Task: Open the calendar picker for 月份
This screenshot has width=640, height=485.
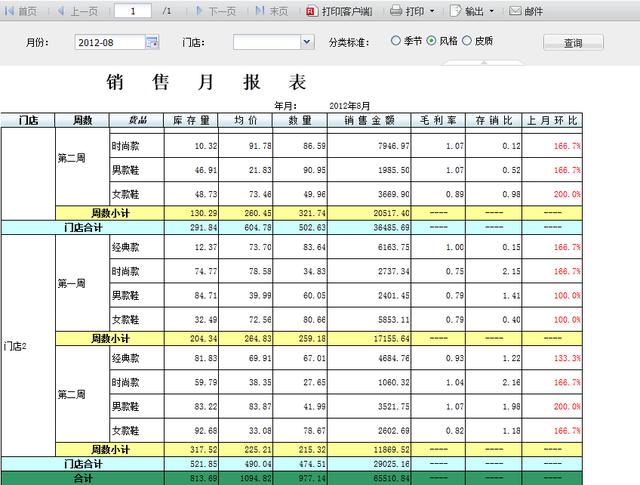Action: (x=152, y=42)
